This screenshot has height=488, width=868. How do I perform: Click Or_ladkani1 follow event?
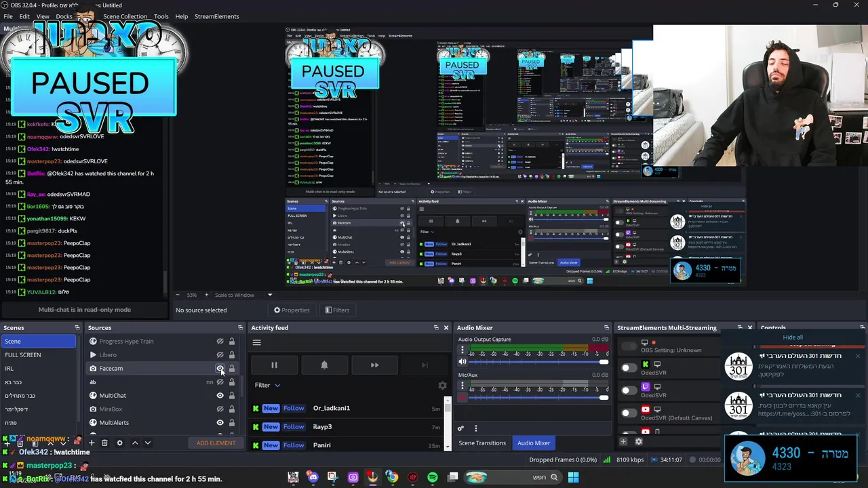[x=346, y=408]
